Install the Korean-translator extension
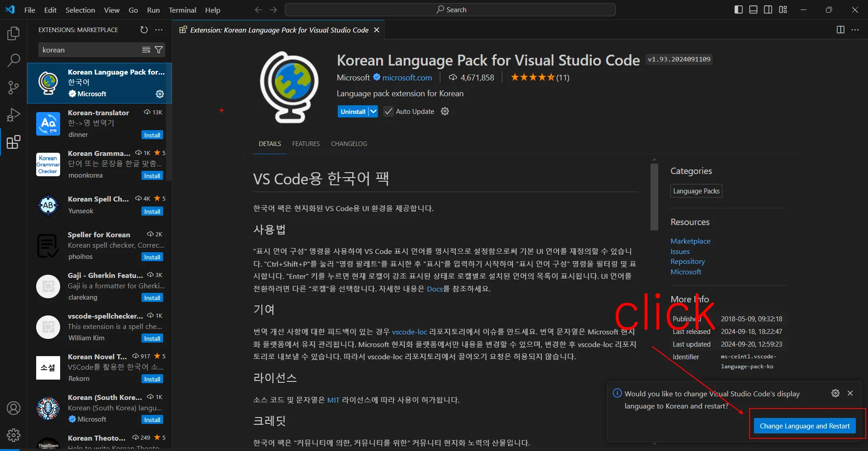The image size is (868, 451). click(x=152, y=135)
